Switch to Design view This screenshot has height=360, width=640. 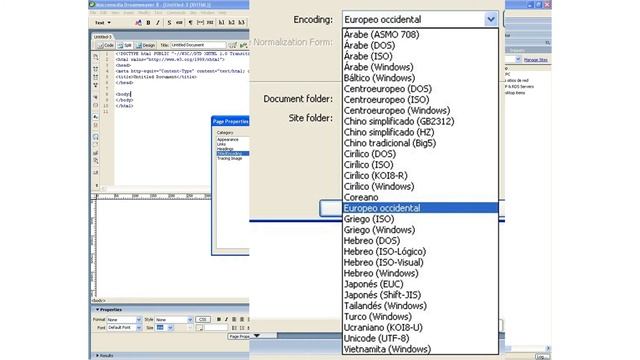(x=145, y=45)
